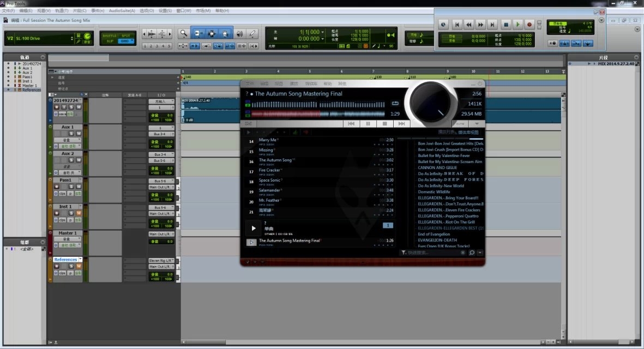This screenshot has height=349, width=644.
Task: Select Master 1 in the track list
Action: (29, 86)
